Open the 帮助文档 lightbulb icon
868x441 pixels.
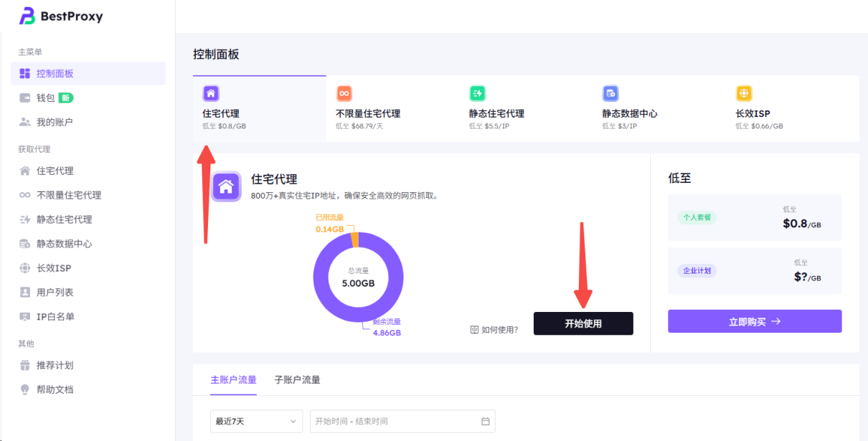(x=25, y=389)
